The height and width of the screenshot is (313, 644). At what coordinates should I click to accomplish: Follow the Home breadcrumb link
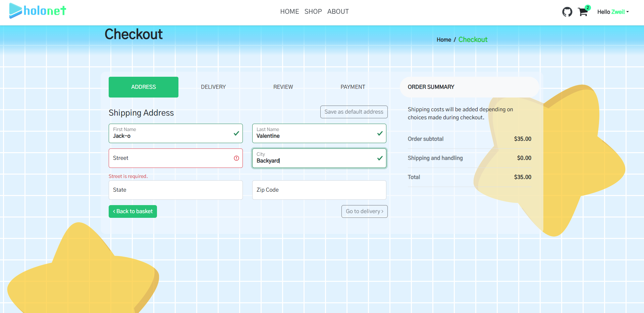pos(443,40)
